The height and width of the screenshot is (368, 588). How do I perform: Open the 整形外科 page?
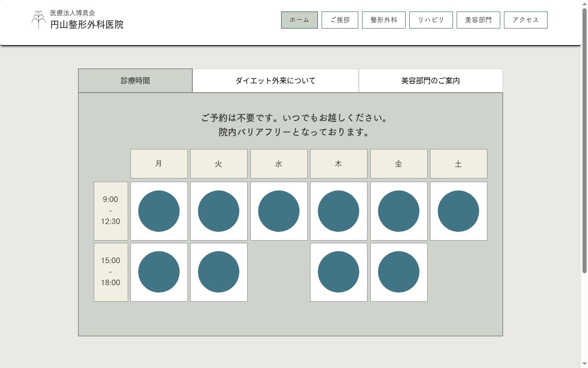click(x=384, y=20)
